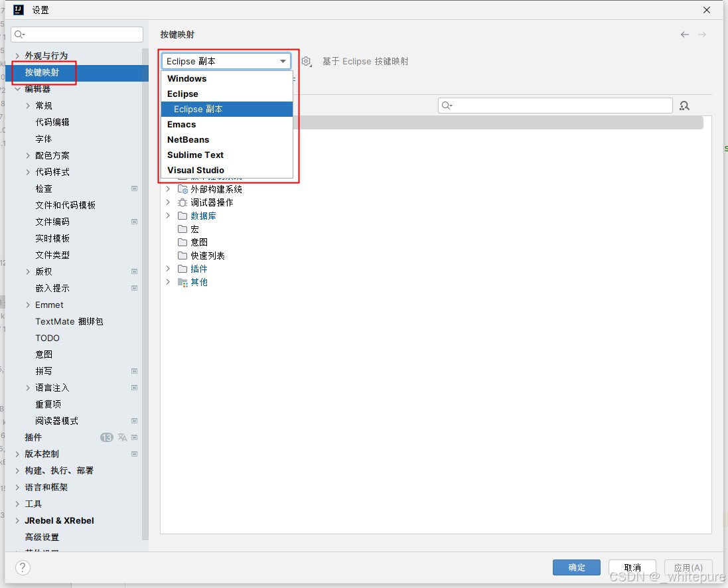Expand the Emmet subsection
Viewport: 728px width, 588px height.
28,305
